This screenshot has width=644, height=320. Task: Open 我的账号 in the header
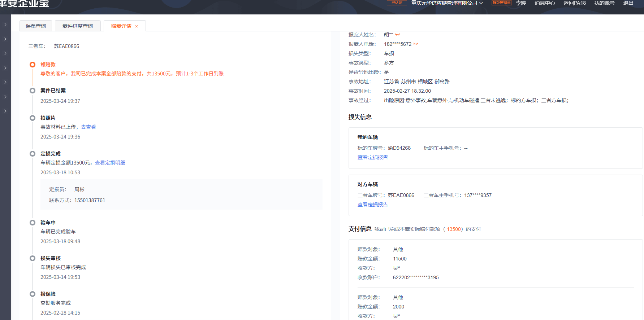click(604, 3)
